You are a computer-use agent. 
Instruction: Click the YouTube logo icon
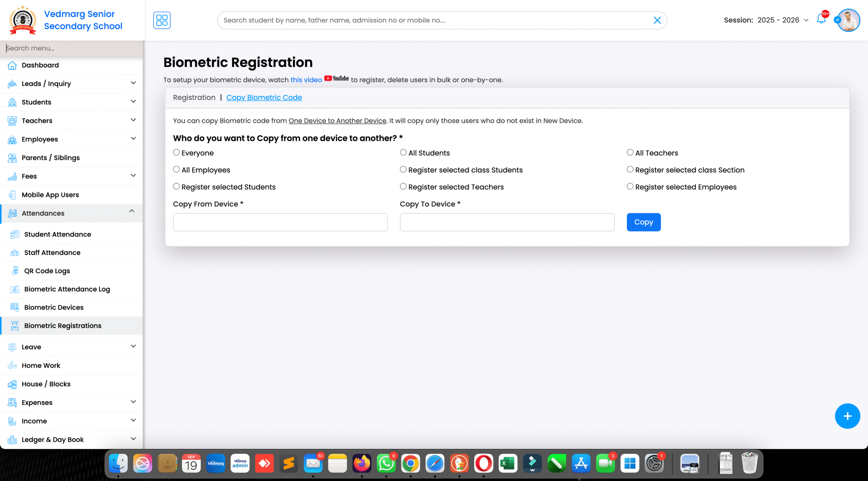point(336,79)
